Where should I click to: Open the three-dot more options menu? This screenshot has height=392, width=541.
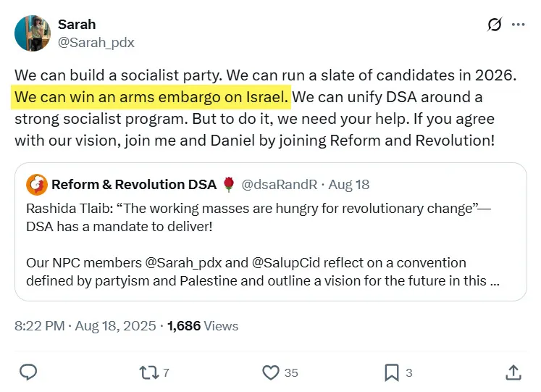(x=518, y=25)
